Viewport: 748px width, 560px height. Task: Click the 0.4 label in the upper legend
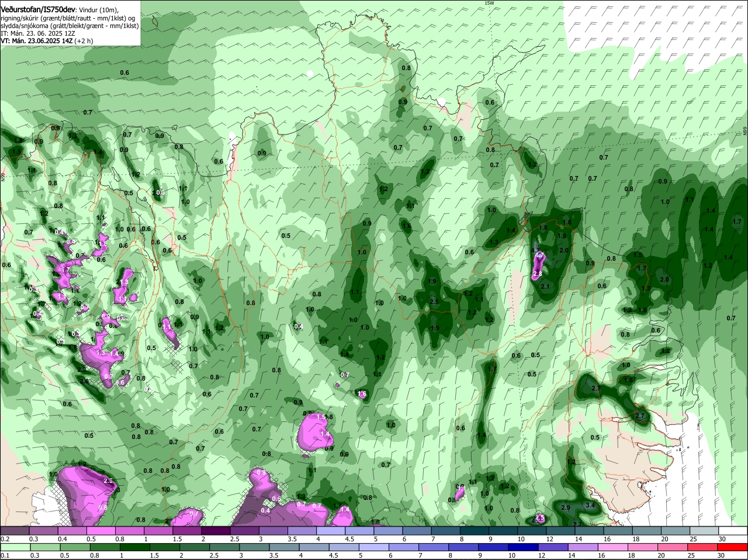click(x=63, y=539)
